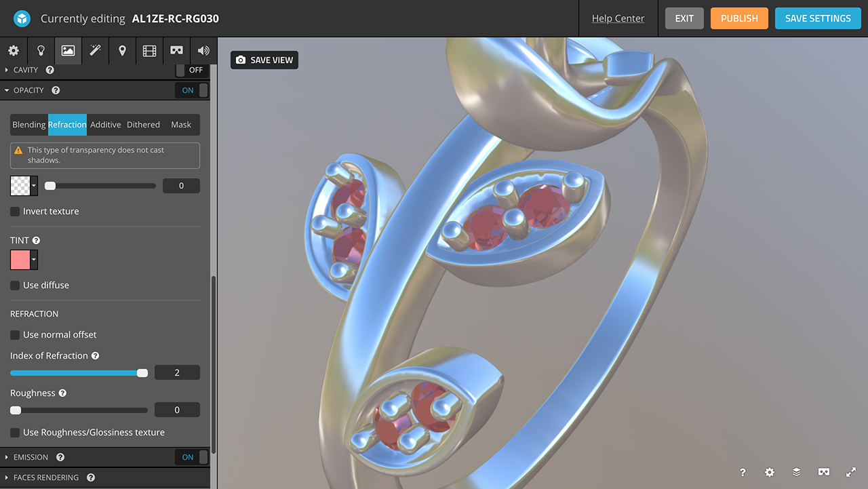Click the Sketchfab logo icon
868x489 pixels.
point(22,18)
